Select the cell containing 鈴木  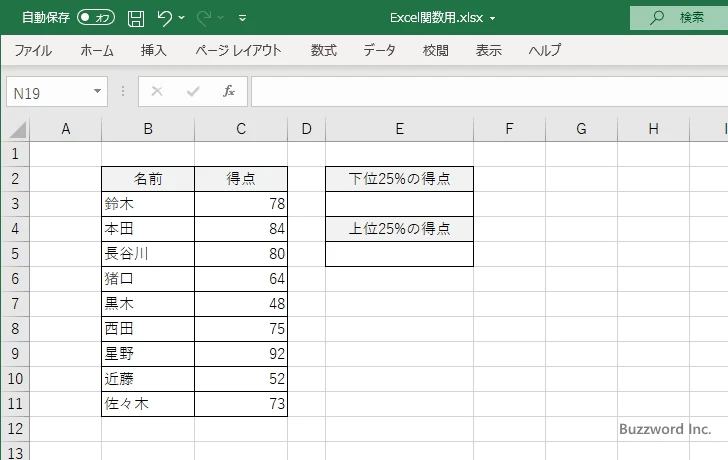pyautogui.click(x=148, y=204)
